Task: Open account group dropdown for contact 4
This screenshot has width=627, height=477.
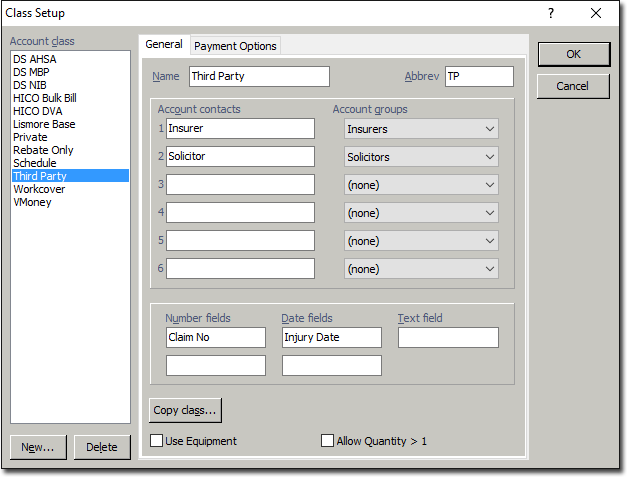Action: click(421, 213)
